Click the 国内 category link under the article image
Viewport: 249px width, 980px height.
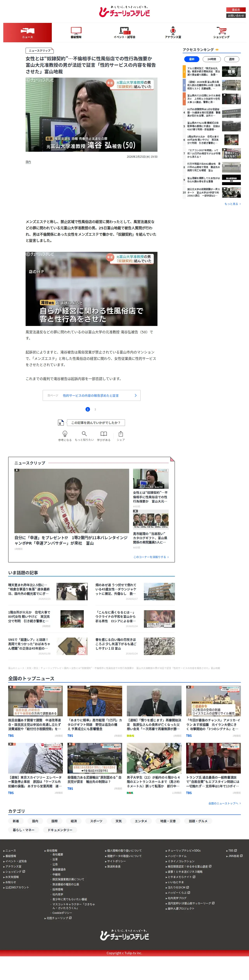(28, 162)
